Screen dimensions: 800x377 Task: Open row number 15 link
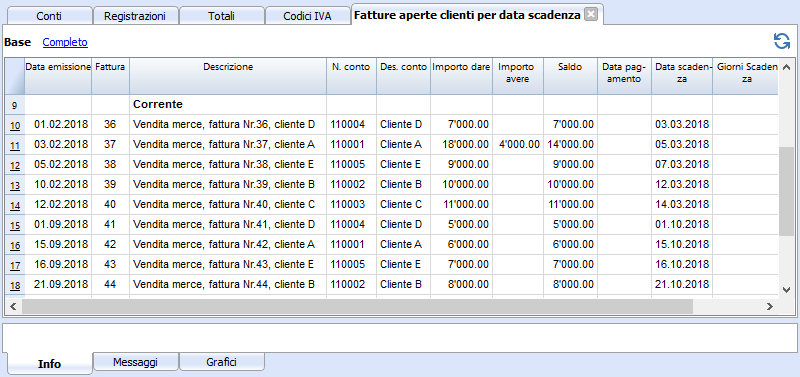coord(15,225)
